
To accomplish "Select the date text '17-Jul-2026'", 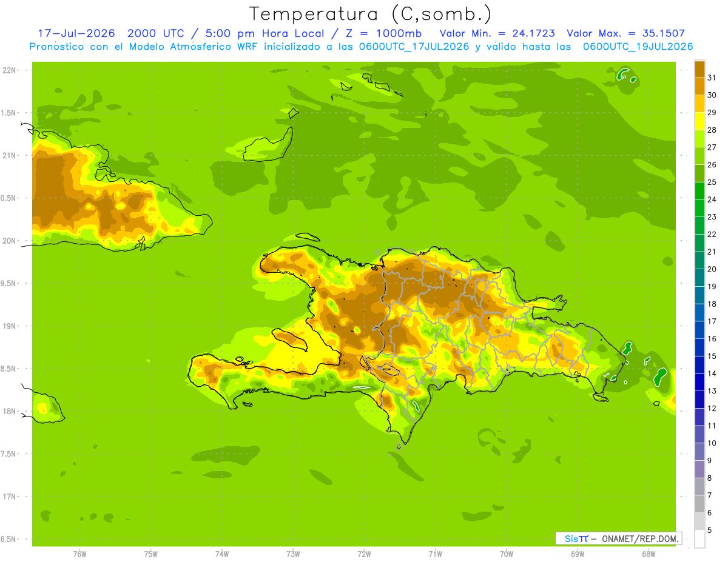I will coord(76,33).
